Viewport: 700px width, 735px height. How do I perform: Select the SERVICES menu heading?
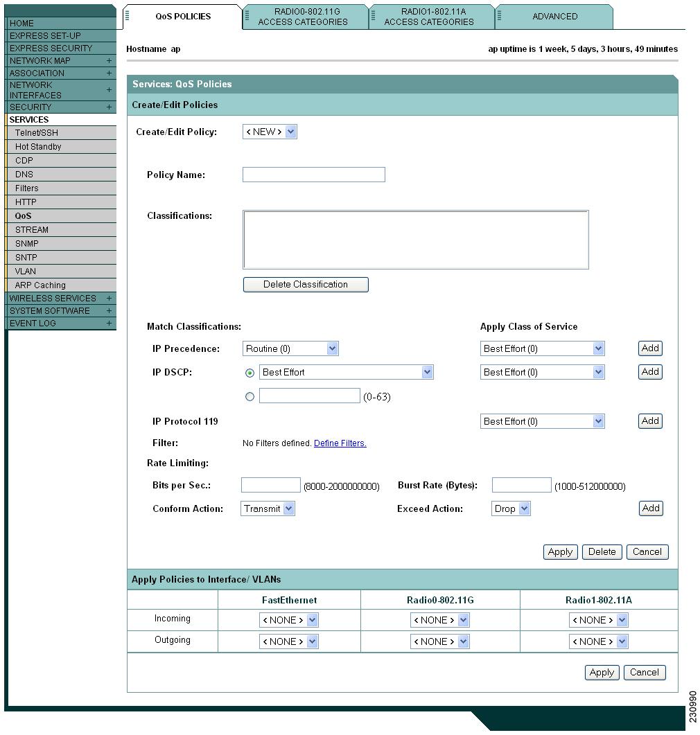(x=60, y=120)
